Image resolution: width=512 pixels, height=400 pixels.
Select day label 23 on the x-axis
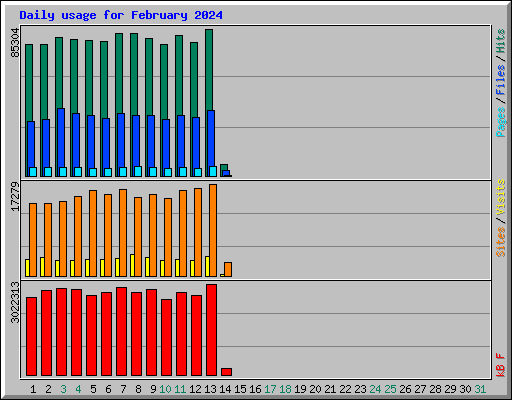click(x=360, y=389)
